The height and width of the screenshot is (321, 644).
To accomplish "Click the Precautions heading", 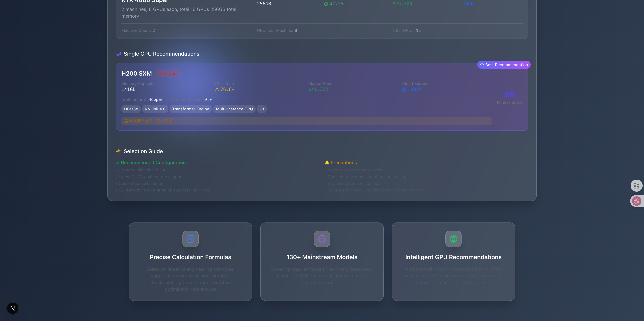I will (343, 163).
